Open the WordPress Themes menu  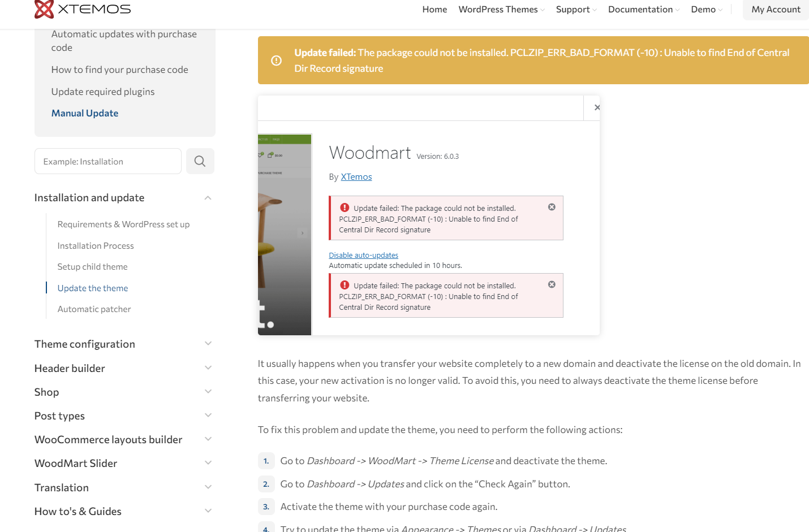(x=502, y=9)
